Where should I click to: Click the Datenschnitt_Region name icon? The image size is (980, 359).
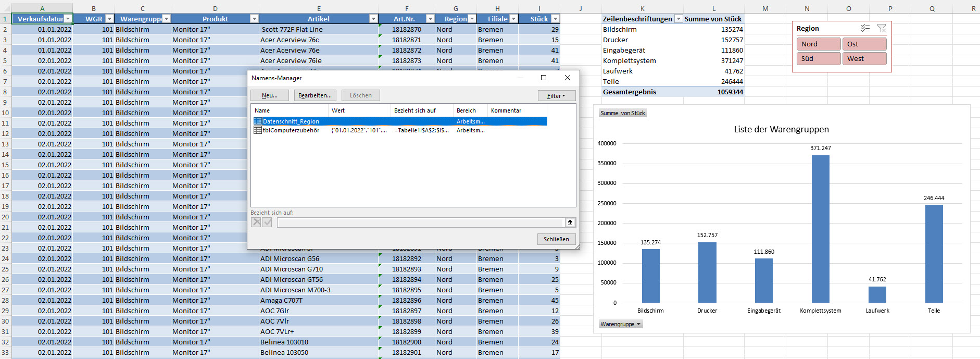(257, 121)
